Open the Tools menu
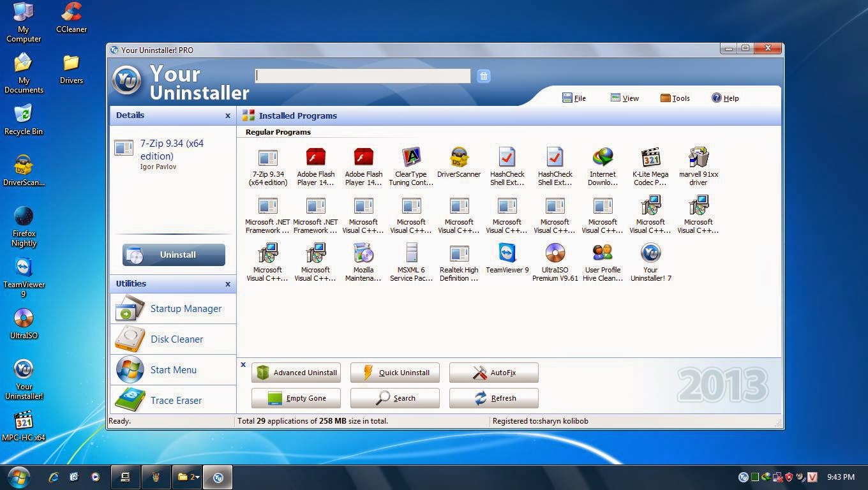This screenshot has width=868, height=490. (x=675, y=98)
